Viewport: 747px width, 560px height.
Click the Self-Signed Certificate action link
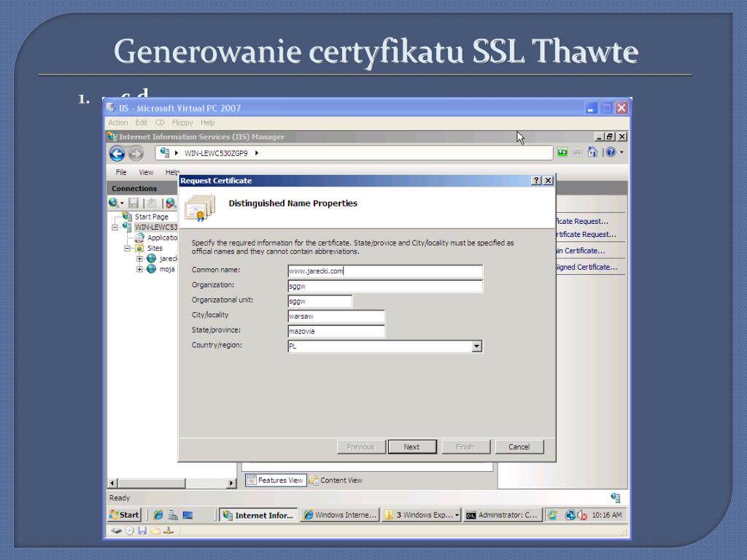[587, 267]
